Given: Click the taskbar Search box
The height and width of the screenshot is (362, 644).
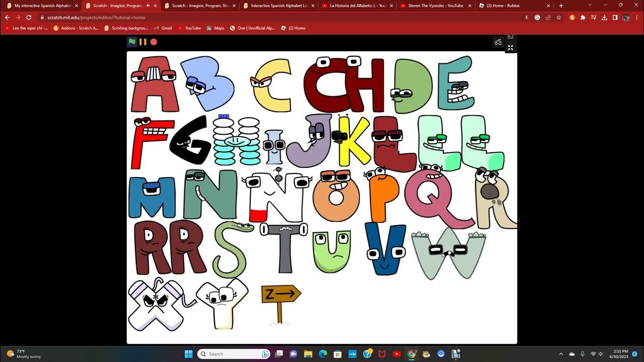Looking at the screenshot, I should coord(234,354).
